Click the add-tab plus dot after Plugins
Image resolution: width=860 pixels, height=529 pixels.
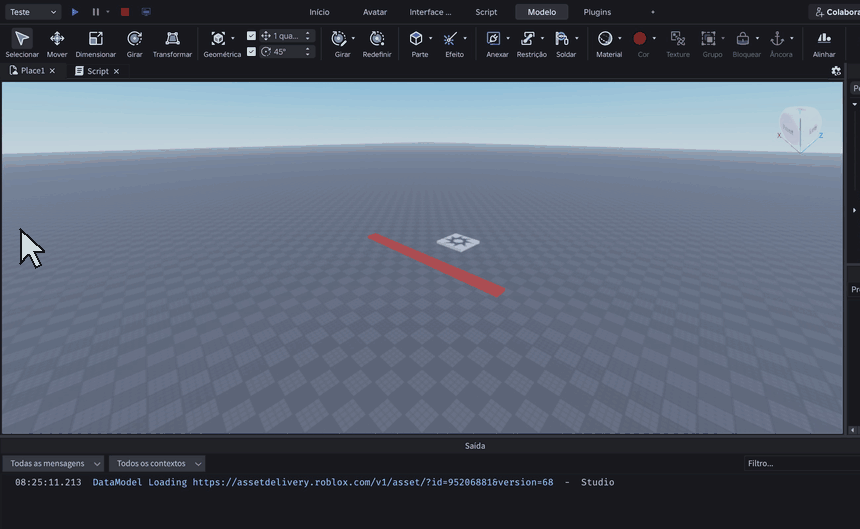click(x=653, y=12)
